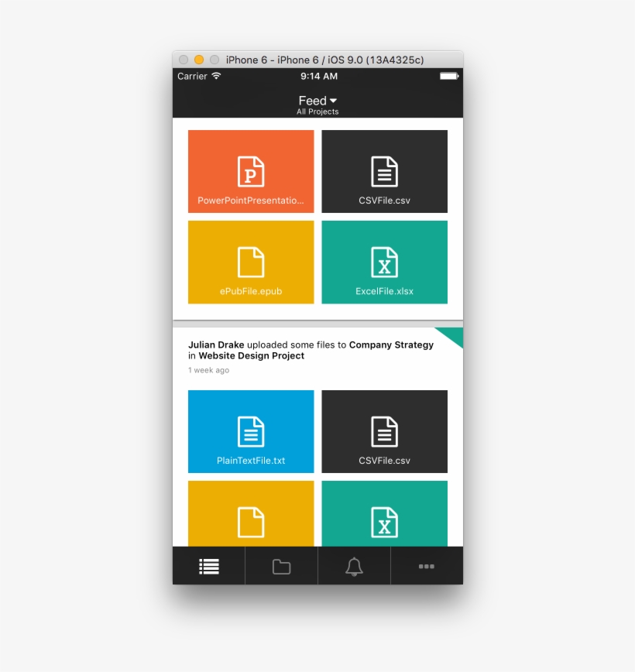Expand the All Projects selector

pyautogui.click(x=317, y=111)
